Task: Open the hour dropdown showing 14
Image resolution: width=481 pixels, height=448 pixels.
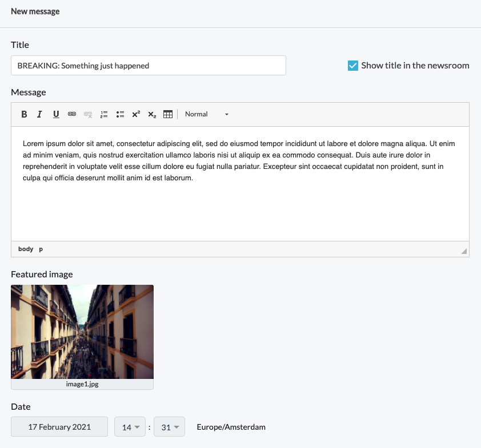Action: pyautogui.click(x=130, y=427)
